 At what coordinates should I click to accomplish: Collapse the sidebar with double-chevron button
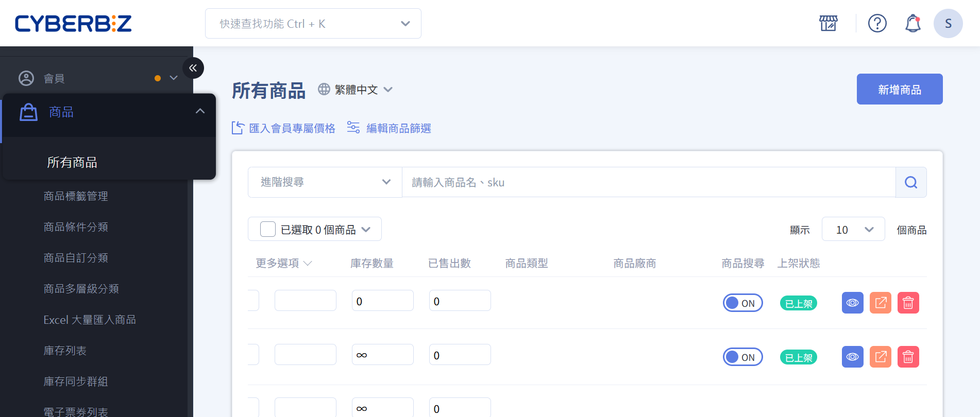click(193, 68)
